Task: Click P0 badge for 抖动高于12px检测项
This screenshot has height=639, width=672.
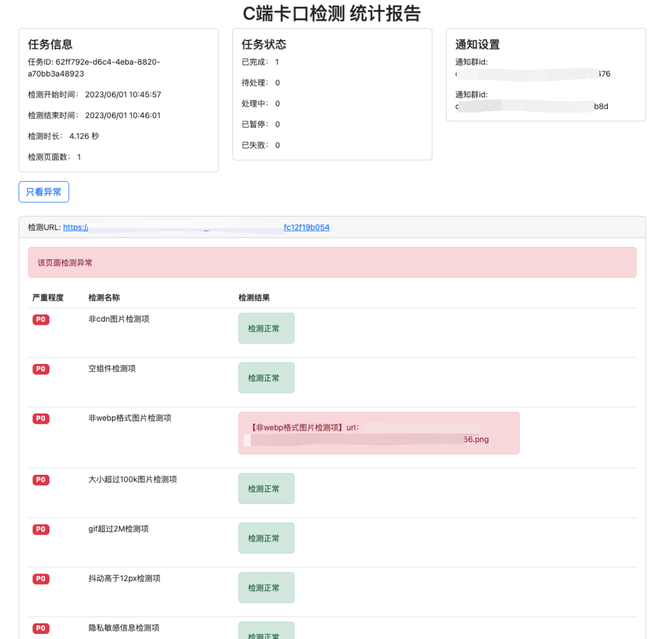Action: point(40,579)
